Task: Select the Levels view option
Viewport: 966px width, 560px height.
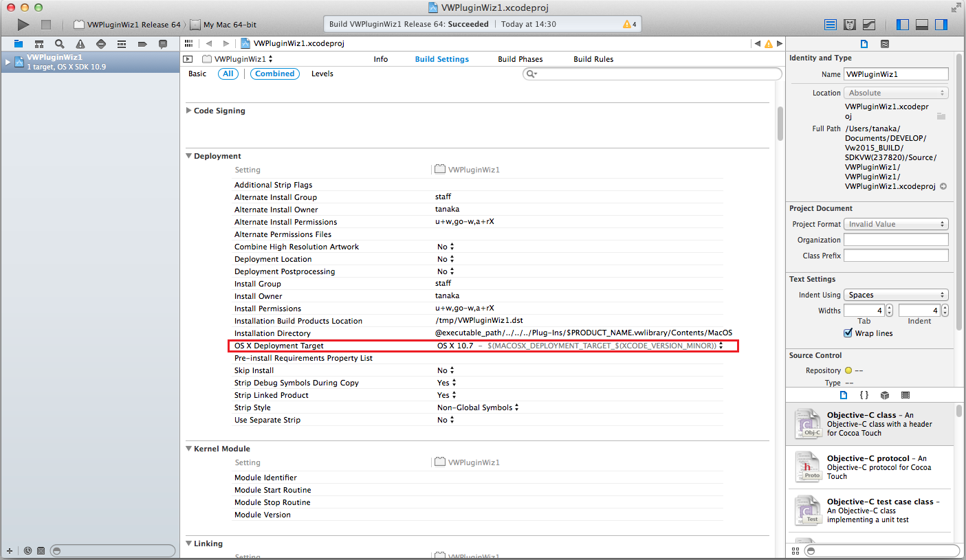Action: pyautogui.click(x=322, y=74)
